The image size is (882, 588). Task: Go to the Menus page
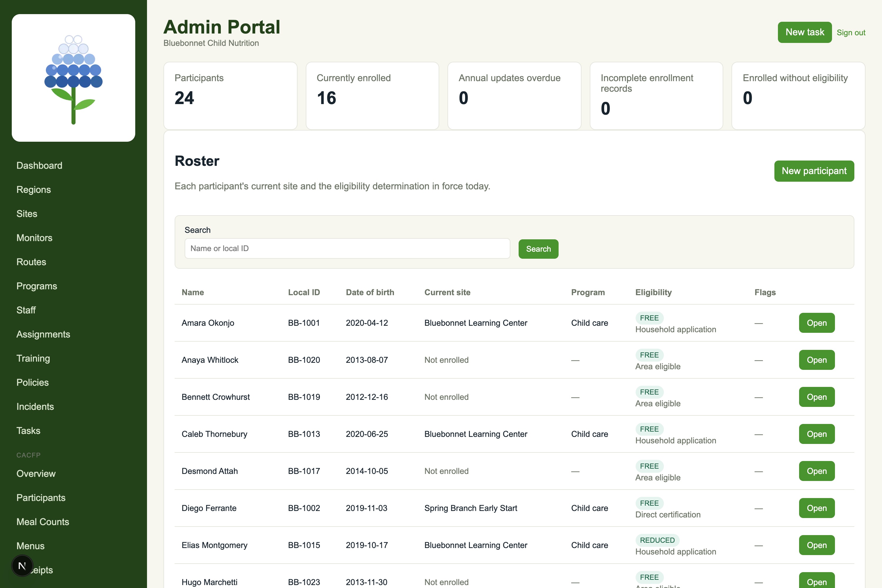pyautogui.click(x=31, y=546)
